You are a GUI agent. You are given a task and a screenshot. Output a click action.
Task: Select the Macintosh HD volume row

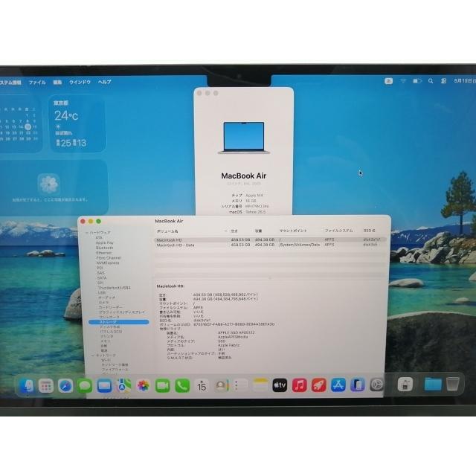pos(270,239)
